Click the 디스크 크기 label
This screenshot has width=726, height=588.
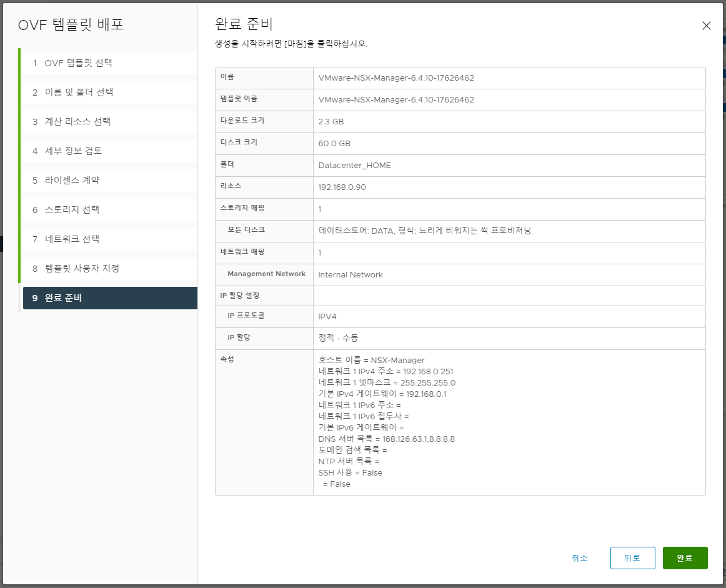(x=239, y=142)
